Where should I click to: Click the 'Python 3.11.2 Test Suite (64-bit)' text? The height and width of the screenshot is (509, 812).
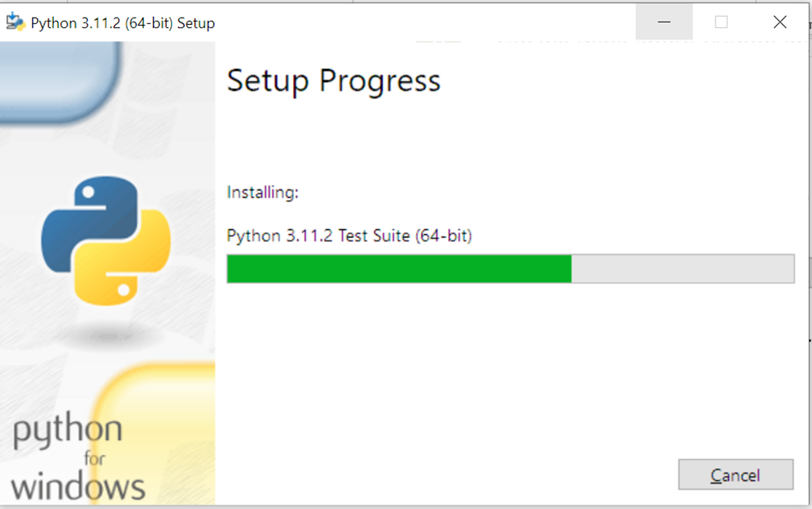(349, 236)
